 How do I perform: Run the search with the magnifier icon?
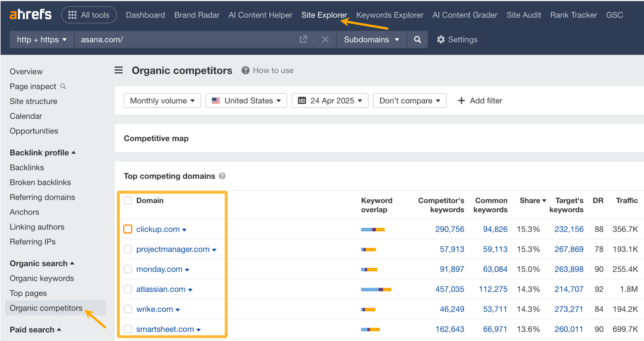coord(417,39)
